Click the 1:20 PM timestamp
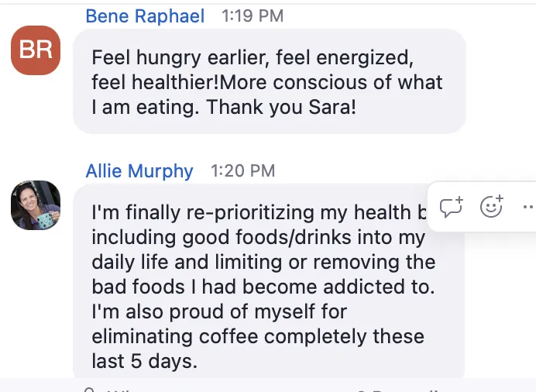Viewport: 536px width, 392px height. pyautogui.click(x=242, y=171)
